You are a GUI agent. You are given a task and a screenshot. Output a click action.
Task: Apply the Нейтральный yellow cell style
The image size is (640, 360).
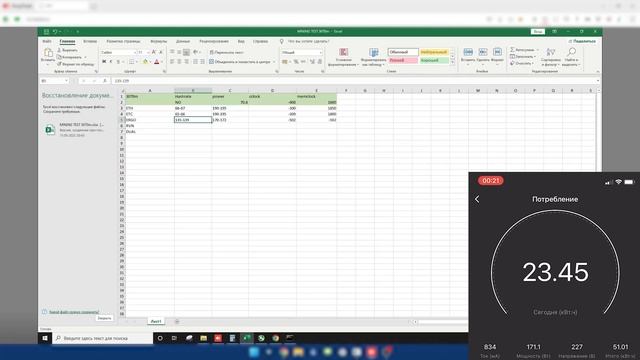tap(434, 52)
